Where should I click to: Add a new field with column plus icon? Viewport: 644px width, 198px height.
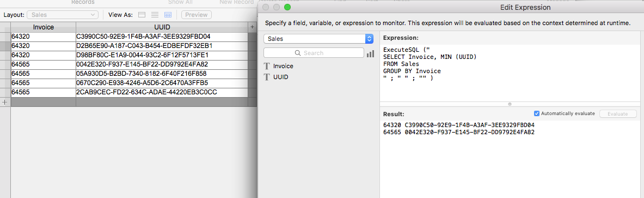point(252,27)
